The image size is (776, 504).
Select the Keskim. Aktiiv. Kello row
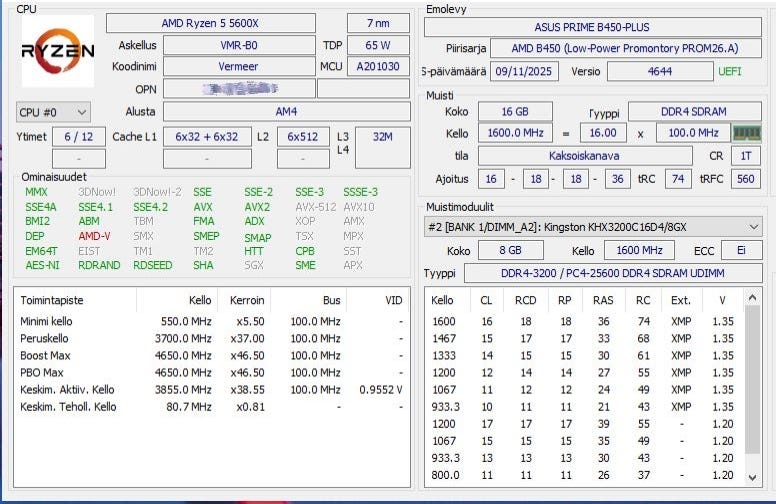[x=212, y=390]
